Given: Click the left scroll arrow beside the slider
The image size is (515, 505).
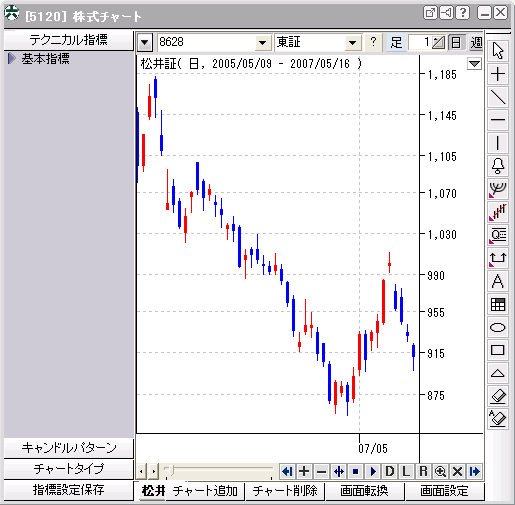Looking at the screenshot, I should [141, 471].
